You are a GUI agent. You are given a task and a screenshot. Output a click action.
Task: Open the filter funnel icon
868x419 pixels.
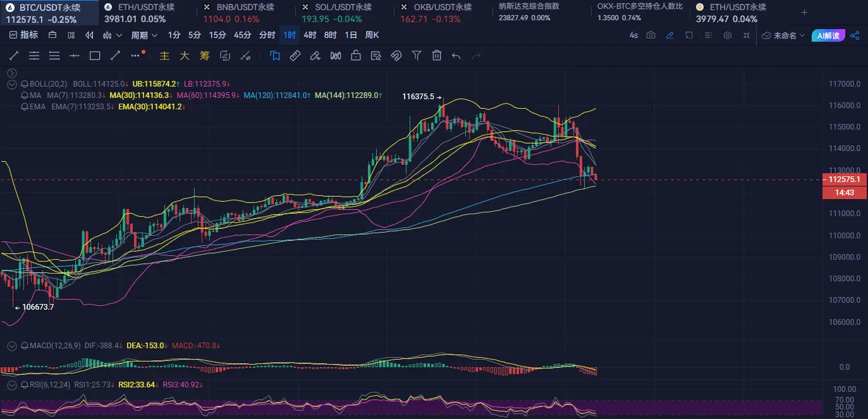point(417,56)
